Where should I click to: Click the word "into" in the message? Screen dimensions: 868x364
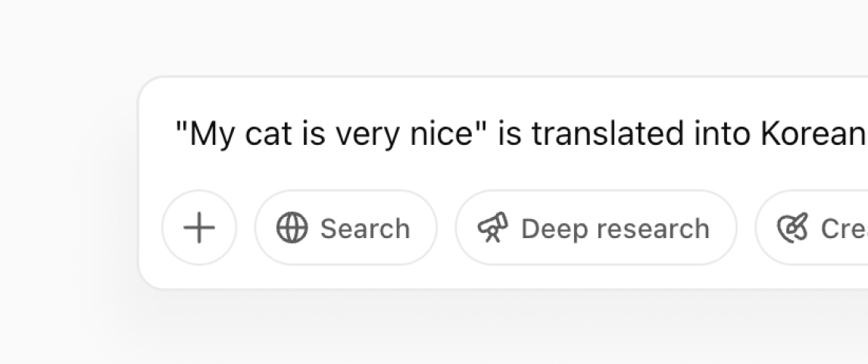tap(722, 133)
